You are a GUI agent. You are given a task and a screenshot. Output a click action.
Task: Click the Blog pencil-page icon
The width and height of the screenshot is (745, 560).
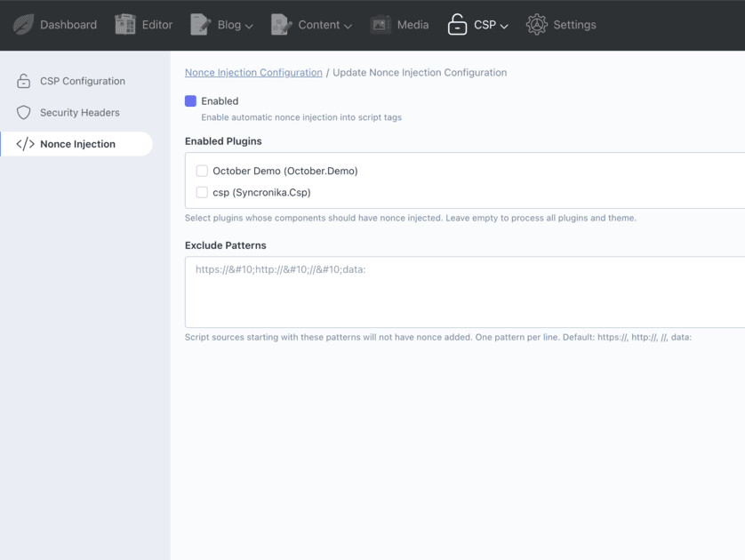201,25
